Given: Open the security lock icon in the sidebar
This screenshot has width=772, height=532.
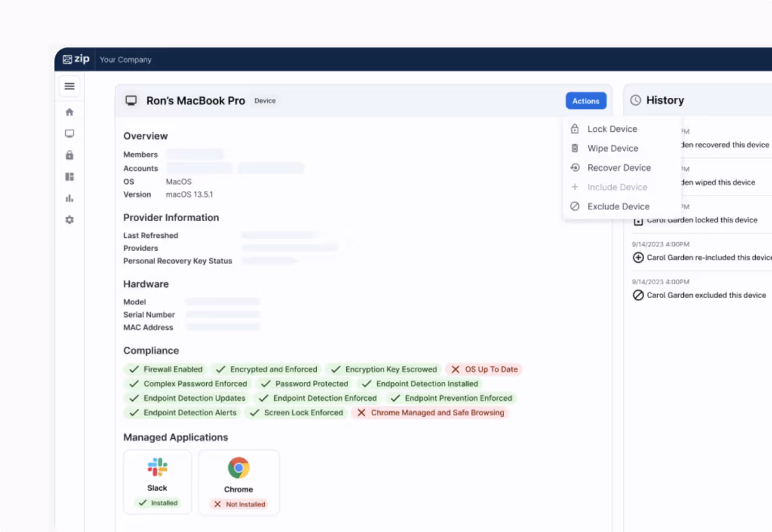Looking at the screenshot, I should coord(69,155).
